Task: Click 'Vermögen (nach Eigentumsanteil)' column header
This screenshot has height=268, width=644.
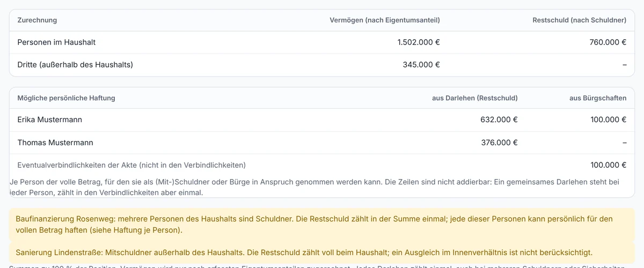Action: tap(385, 20)
